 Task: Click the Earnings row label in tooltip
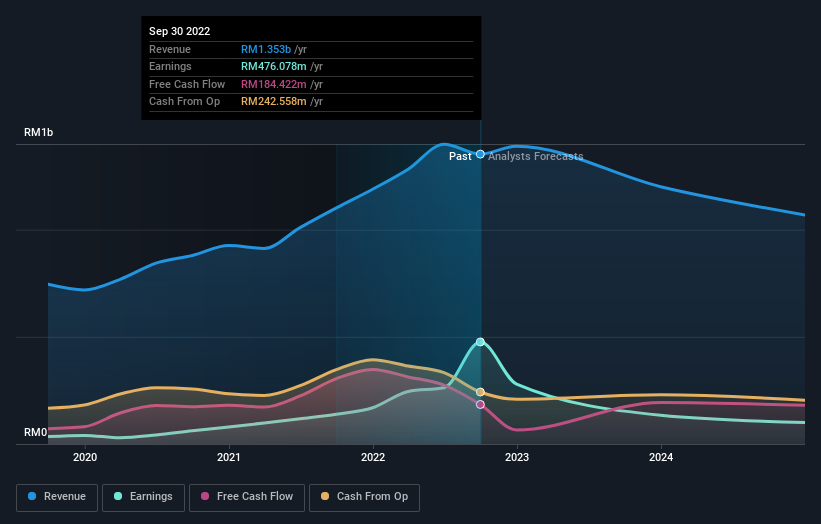pyautogui.click(x=170, y=66)
